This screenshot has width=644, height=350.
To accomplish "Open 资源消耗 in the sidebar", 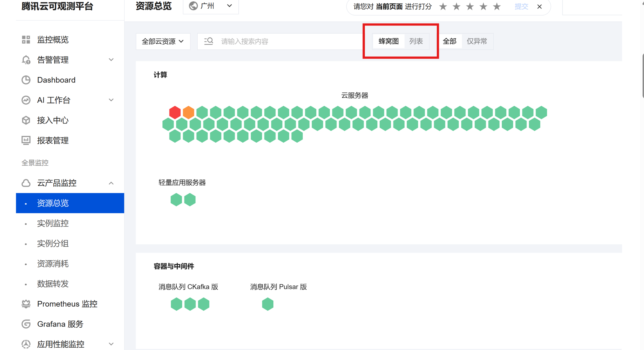I will [x=53, y=264].
